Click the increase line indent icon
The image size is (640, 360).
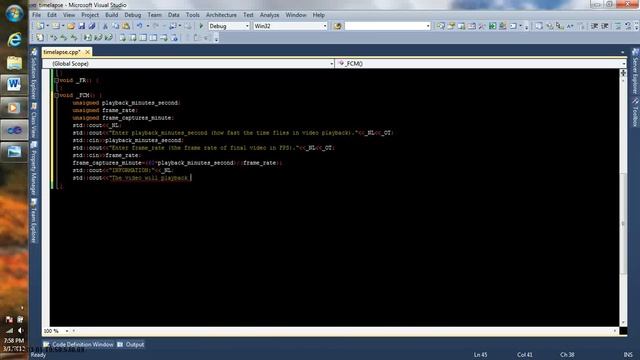click(x=605, y=26)
